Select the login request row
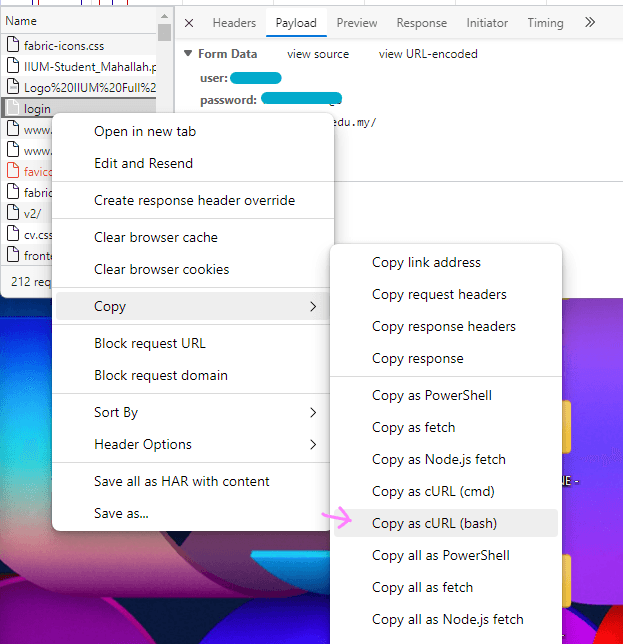 click(x=79, y=108)
